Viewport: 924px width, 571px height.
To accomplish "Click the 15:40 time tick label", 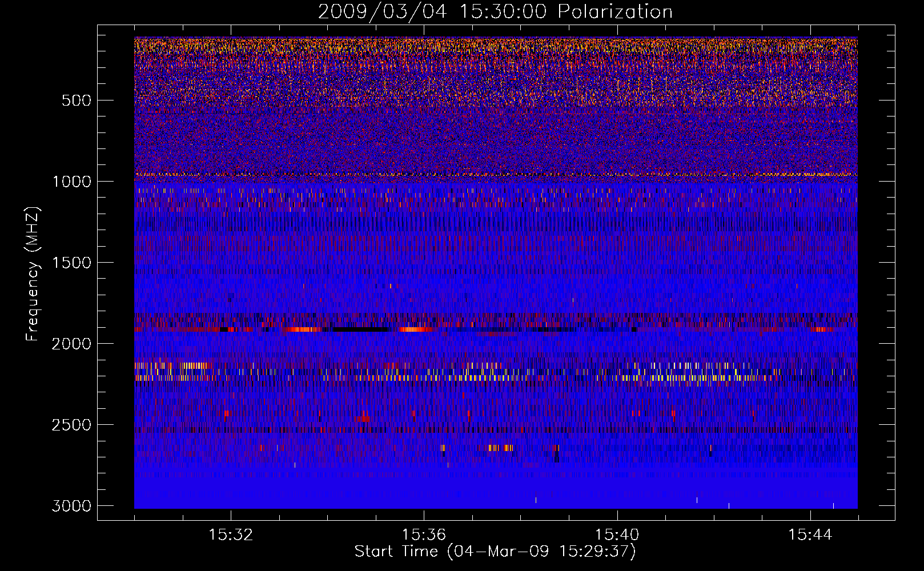I will pos(617,535).
